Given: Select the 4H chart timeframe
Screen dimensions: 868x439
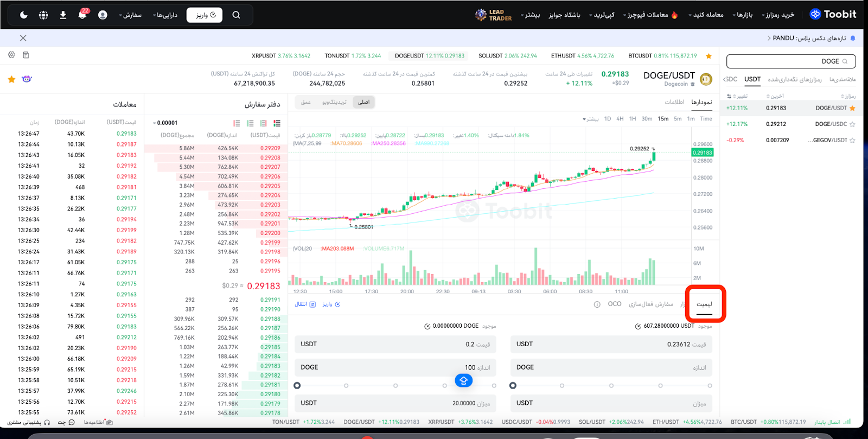Looking at the screenshot, I should [620, 119].
